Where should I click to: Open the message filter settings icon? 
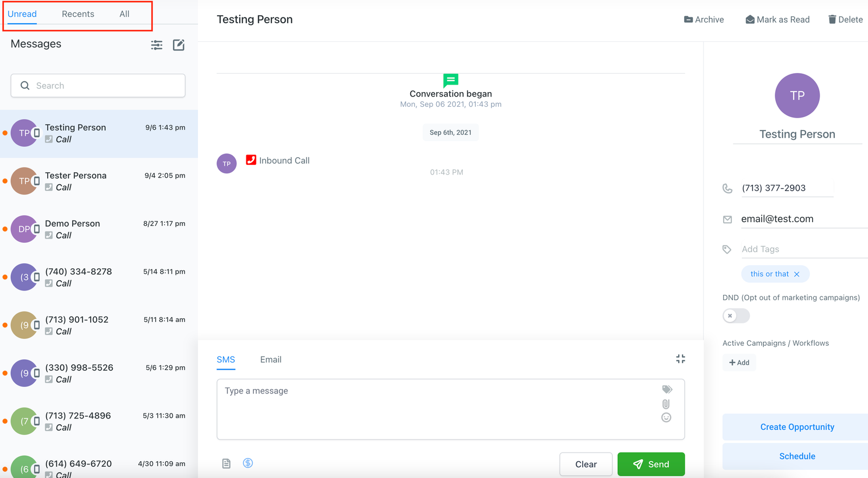[157, 45]
